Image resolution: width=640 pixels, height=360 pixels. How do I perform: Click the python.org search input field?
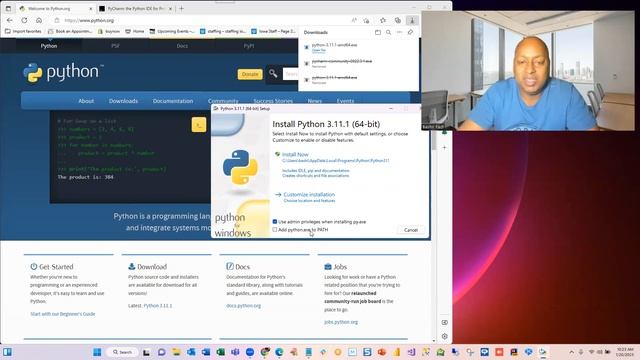(290, 74)
